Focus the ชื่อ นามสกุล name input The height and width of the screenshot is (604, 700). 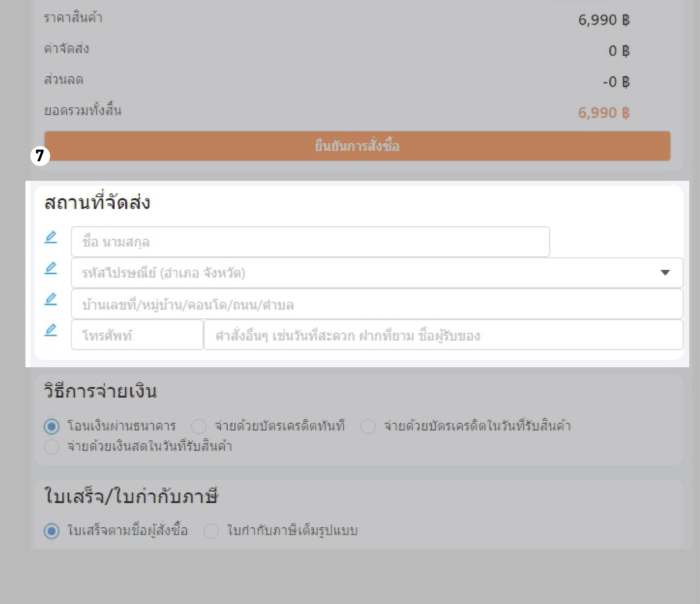coord(310,242)
